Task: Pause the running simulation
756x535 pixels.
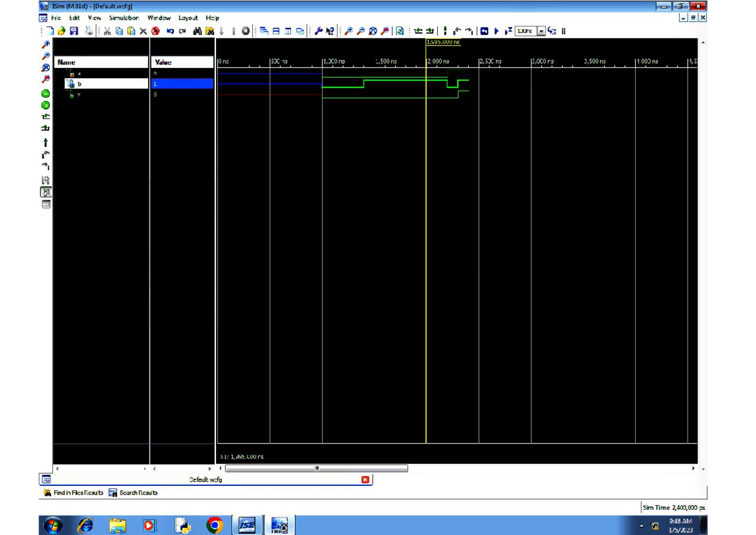Action: click(562, 30)
